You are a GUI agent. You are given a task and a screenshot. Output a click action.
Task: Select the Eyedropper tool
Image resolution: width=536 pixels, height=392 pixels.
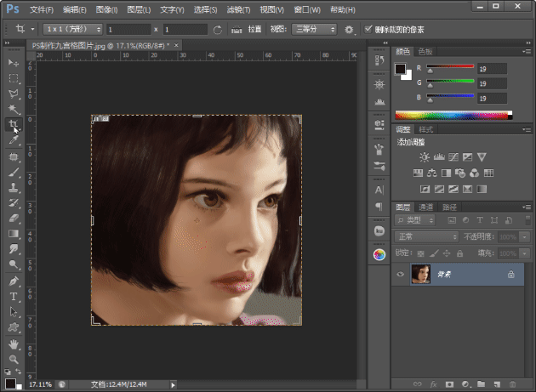click(x=14, y=139)
